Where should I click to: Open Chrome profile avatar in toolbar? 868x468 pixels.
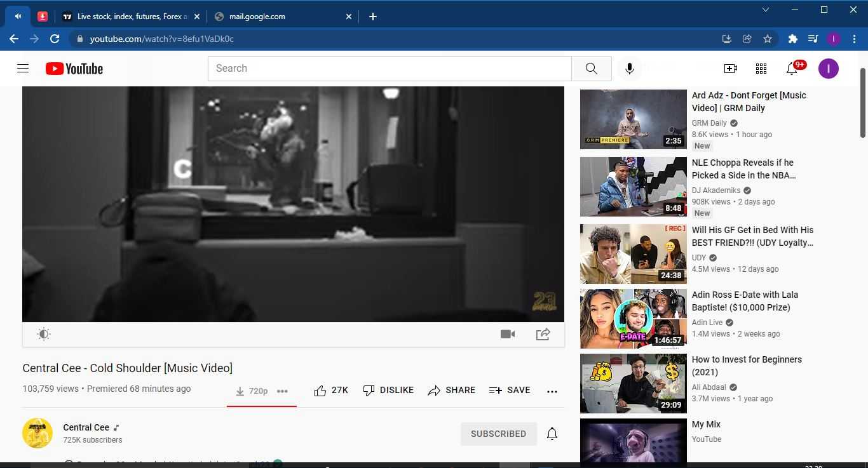pos(833,39)
